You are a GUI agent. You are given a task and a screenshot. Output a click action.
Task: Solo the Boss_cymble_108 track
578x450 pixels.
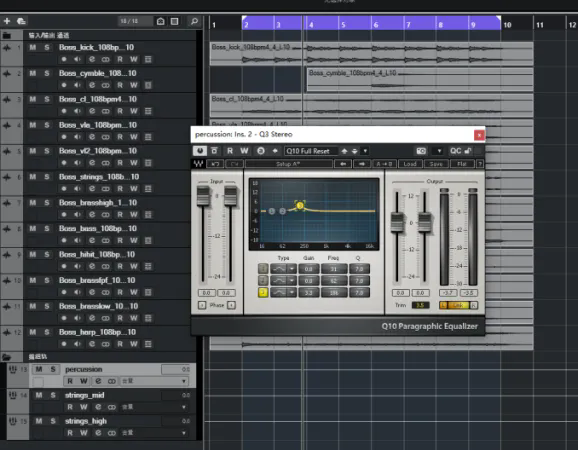[x=47, y=73]
